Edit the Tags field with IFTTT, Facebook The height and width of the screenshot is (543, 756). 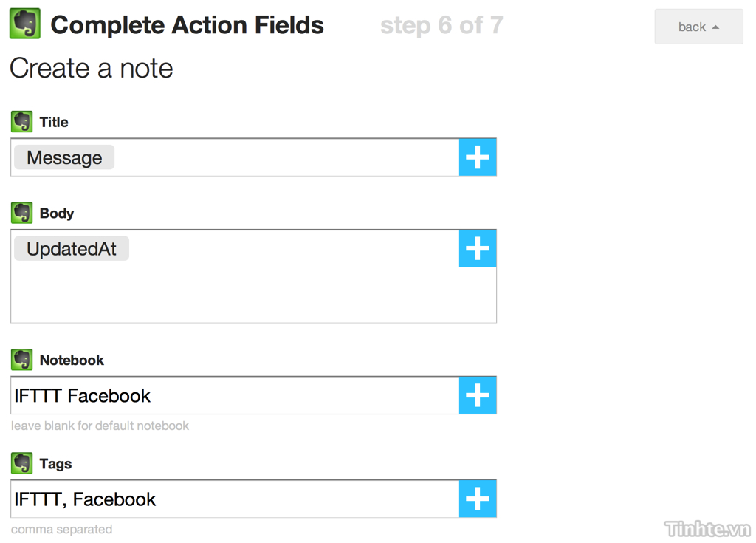click(x=235, y=499)
